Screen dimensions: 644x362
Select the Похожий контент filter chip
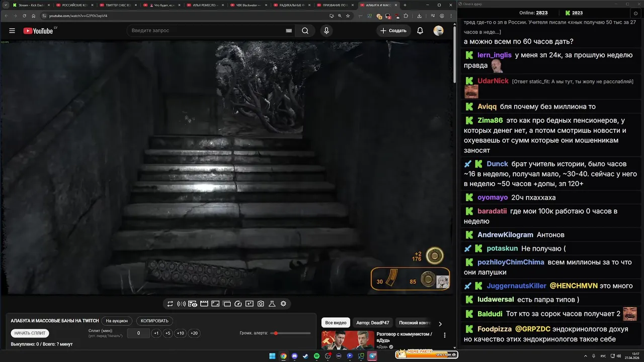(x=415, y=323)
